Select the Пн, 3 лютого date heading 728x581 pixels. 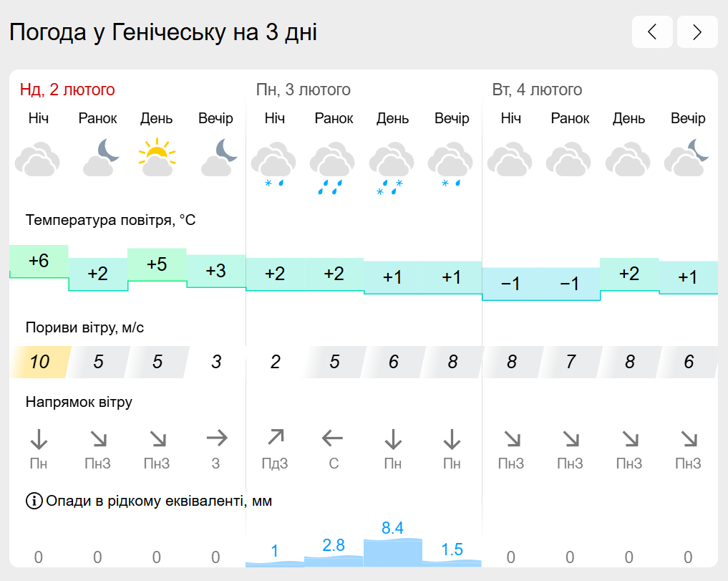click(304, 90)
